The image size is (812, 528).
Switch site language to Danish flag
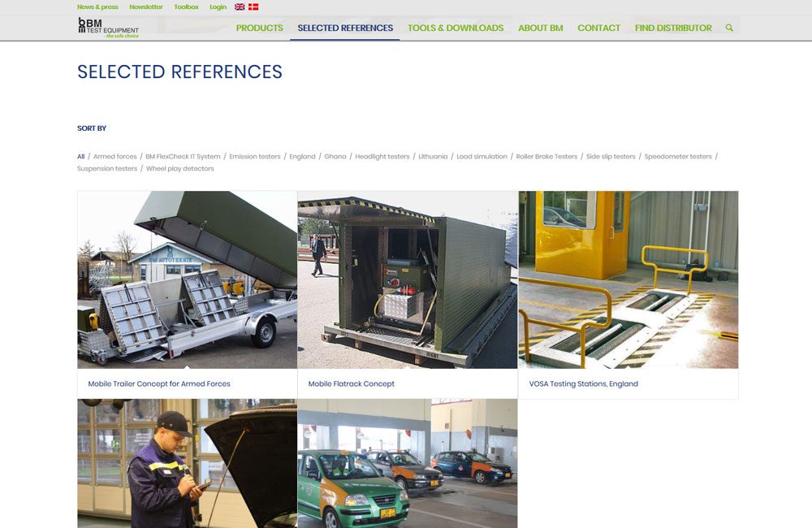252,6
